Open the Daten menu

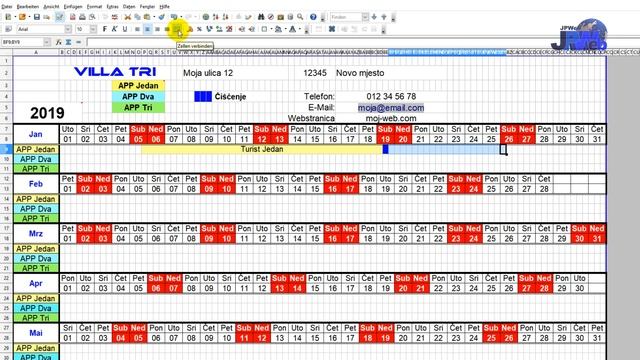(x=129, y=7)
